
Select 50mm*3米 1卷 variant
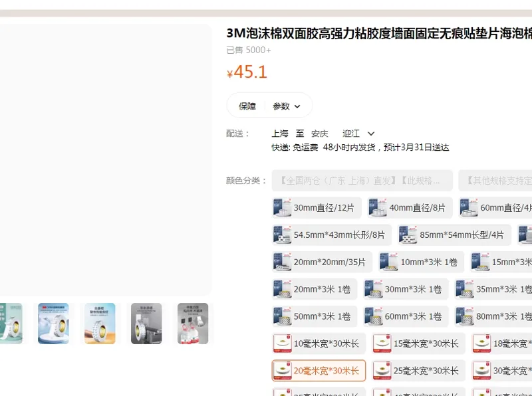tap(315, 316)
